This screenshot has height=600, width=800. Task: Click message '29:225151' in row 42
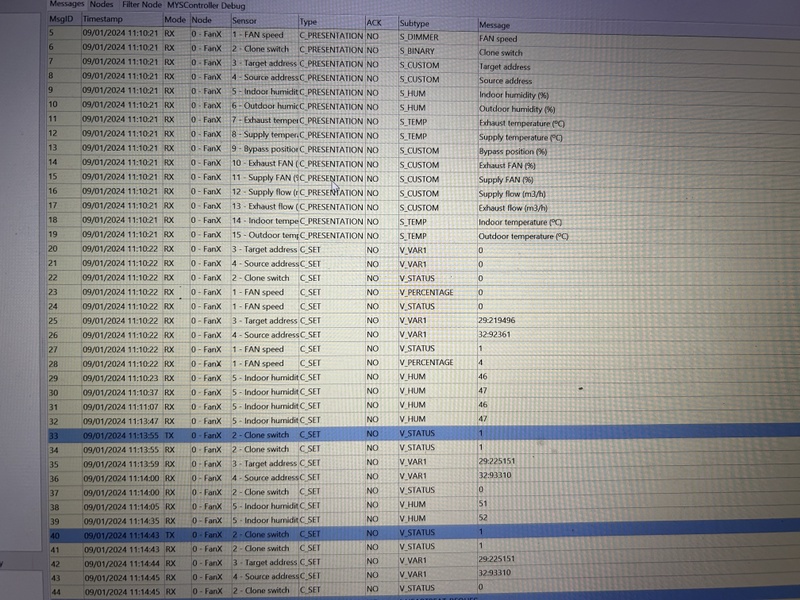point(497,559)
